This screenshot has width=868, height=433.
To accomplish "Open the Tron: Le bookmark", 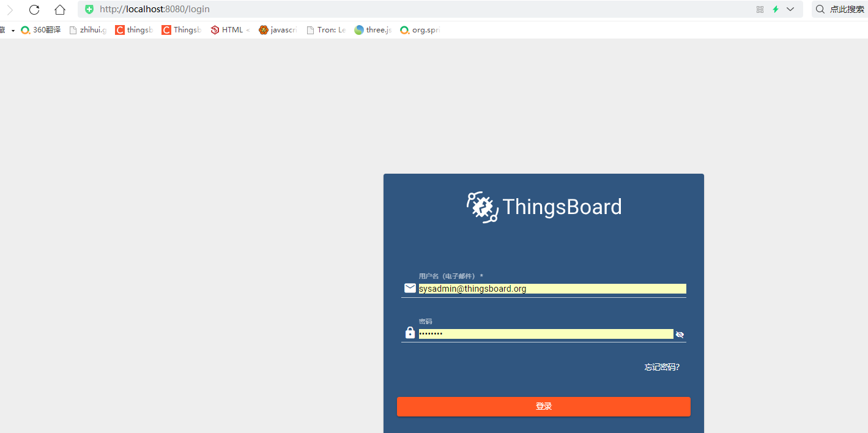I will pyautogui.click(x=326, y=29).
